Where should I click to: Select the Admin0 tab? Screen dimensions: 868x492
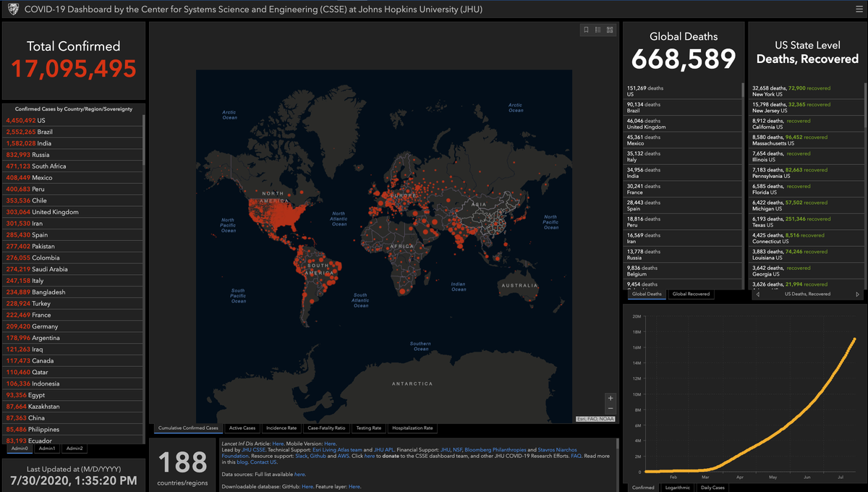click(x=20, y=449)
